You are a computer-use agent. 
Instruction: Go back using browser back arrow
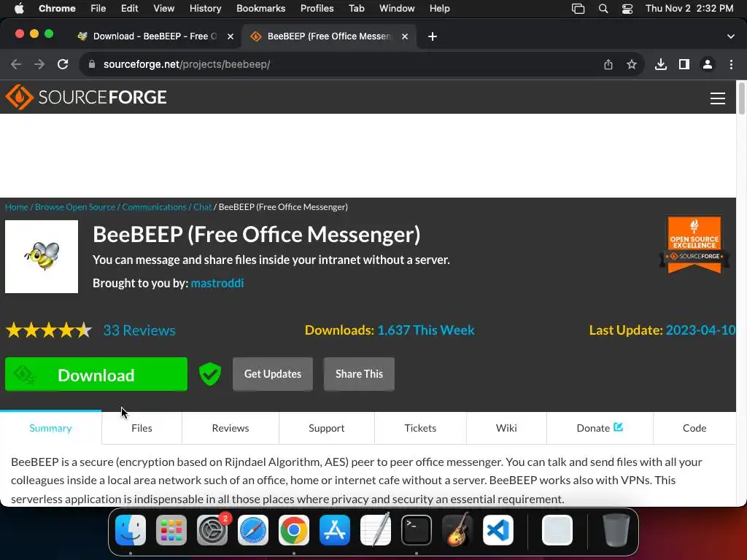point(16,64)
